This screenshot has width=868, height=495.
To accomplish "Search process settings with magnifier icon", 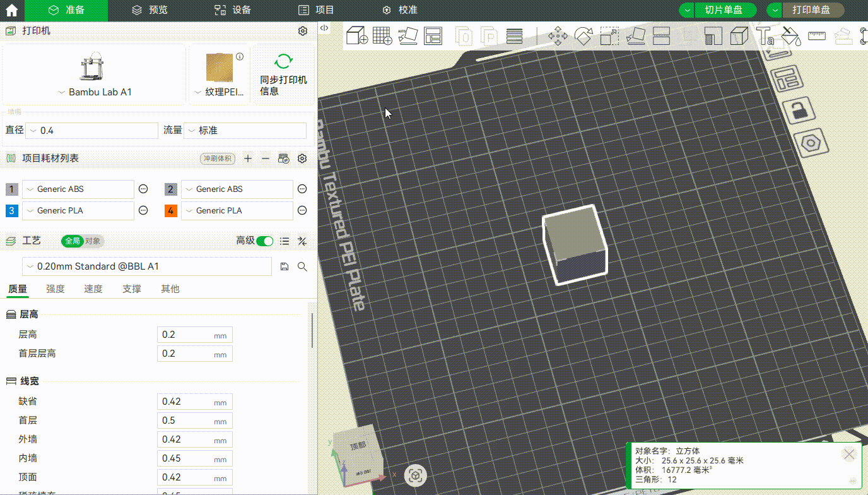I will click(302, 266).
